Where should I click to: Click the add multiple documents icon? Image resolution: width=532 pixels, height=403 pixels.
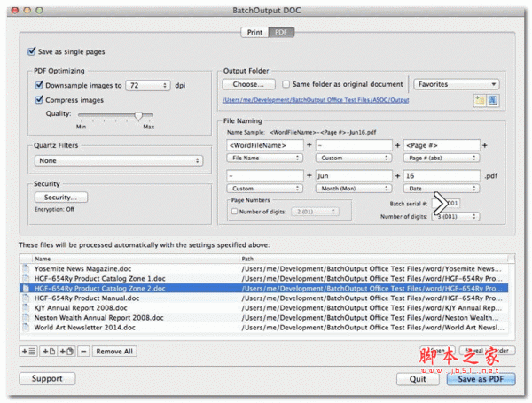coord(66,351)
